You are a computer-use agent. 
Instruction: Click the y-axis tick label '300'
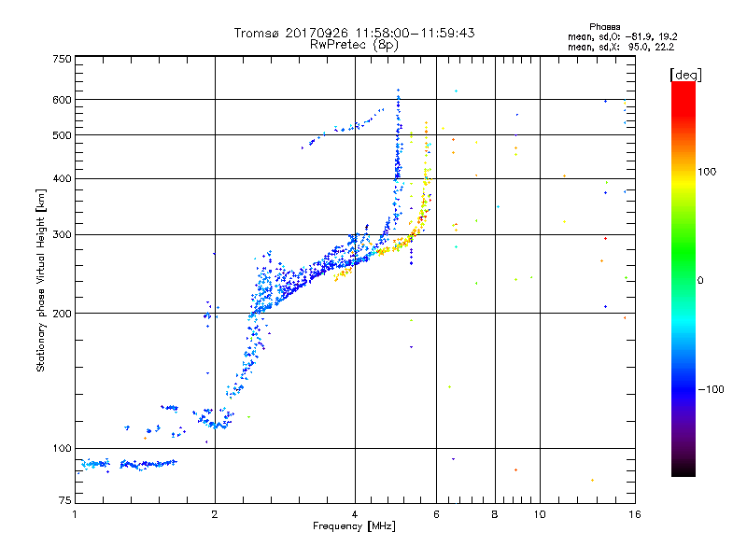(62, 234)
